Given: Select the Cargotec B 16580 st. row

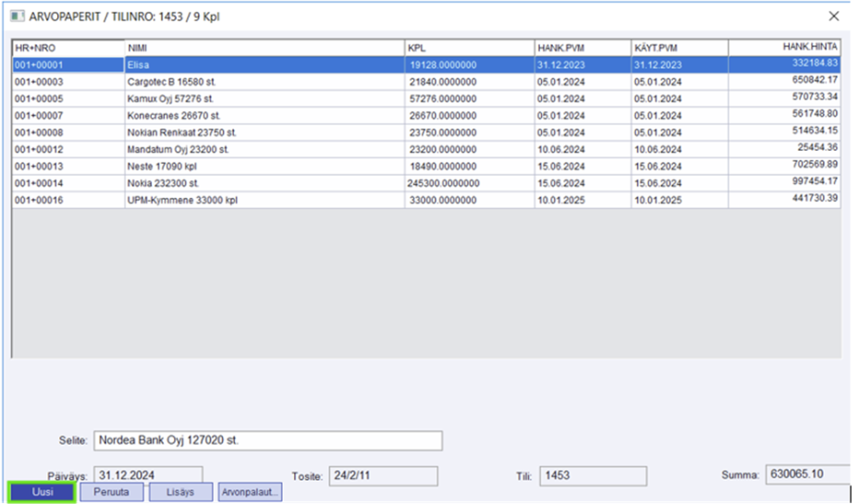Looking at the screenshot, I should 264,81.
